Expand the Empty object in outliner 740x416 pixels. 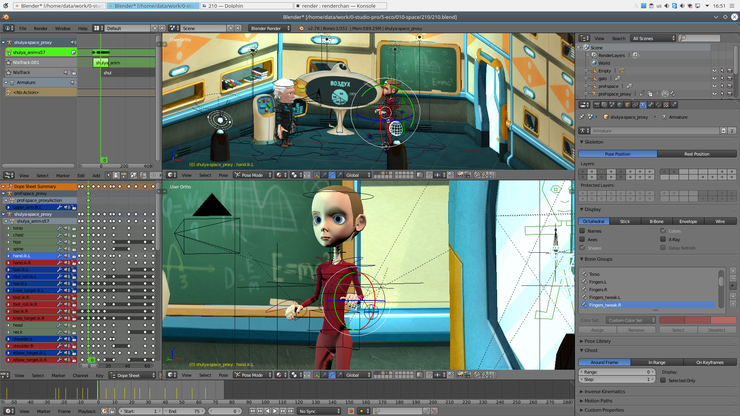[587, 71]
